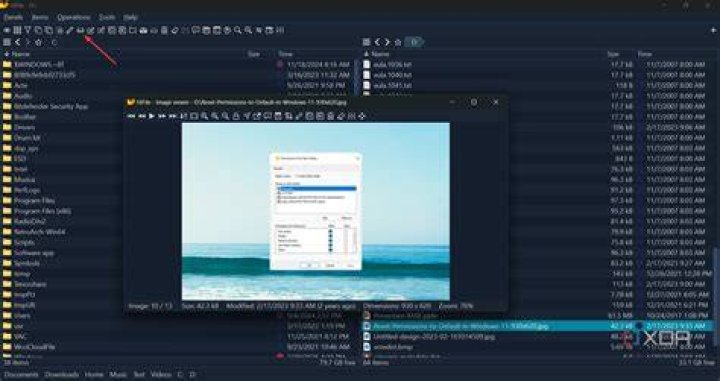Open favorites star in the right panel
720x381 pixels.
(398, 42)
